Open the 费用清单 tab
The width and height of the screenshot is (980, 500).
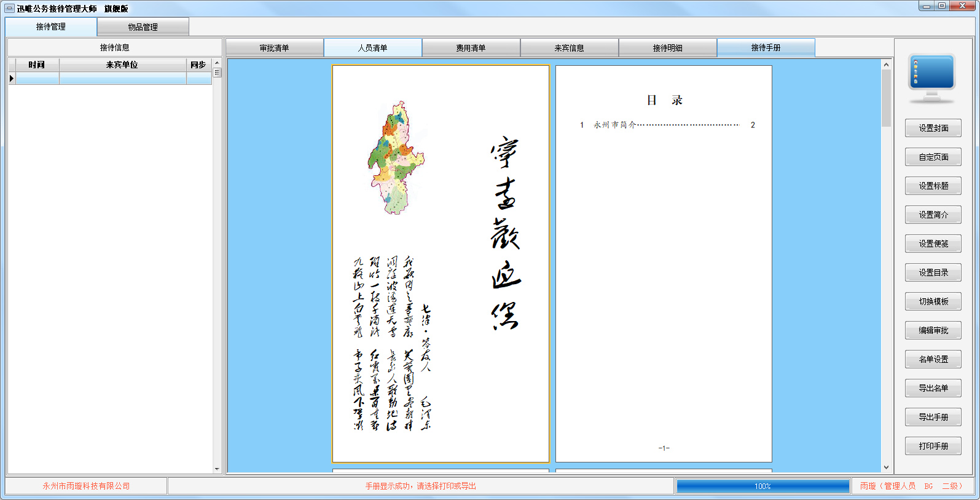[471, 48]
